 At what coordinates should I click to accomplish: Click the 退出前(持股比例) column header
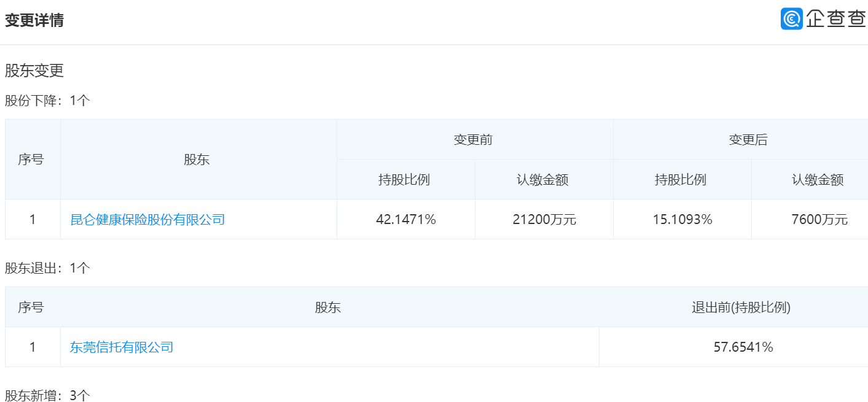click(741, 307)
